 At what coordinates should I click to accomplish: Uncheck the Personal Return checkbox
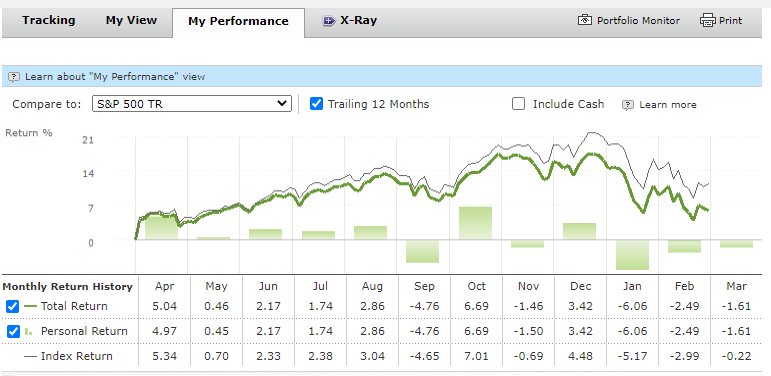(13, 332)
